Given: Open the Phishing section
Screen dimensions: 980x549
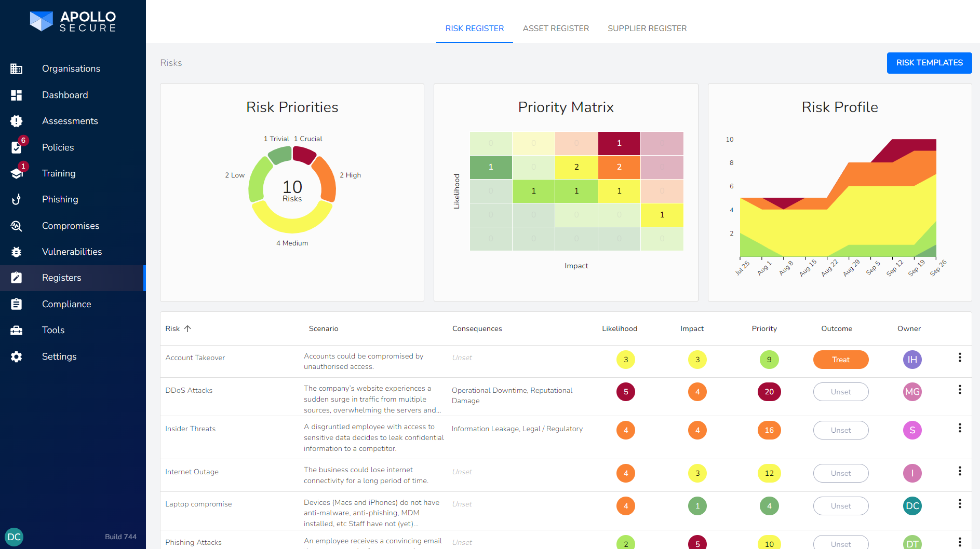Looking at the screenshot, I should (x=60, y=199).
